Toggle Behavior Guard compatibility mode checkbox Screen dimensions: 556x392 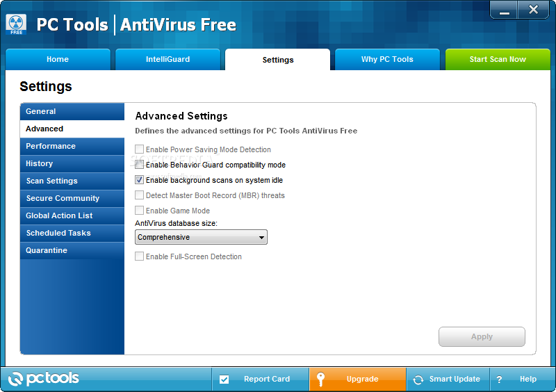pos(140,164)
